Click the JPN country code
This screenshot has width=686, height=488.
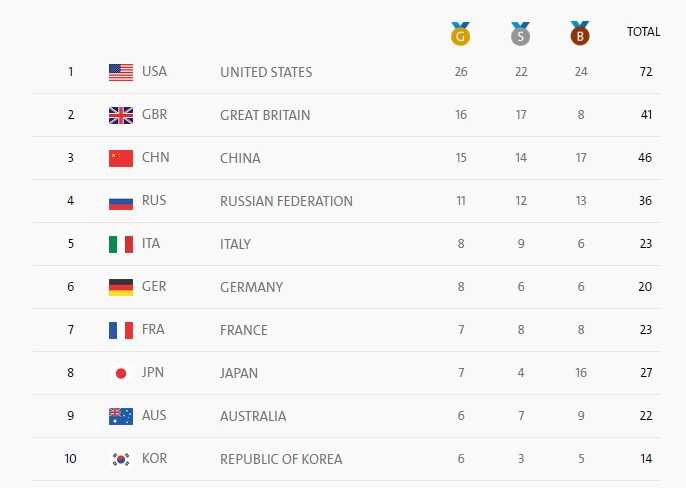point(155,373)
